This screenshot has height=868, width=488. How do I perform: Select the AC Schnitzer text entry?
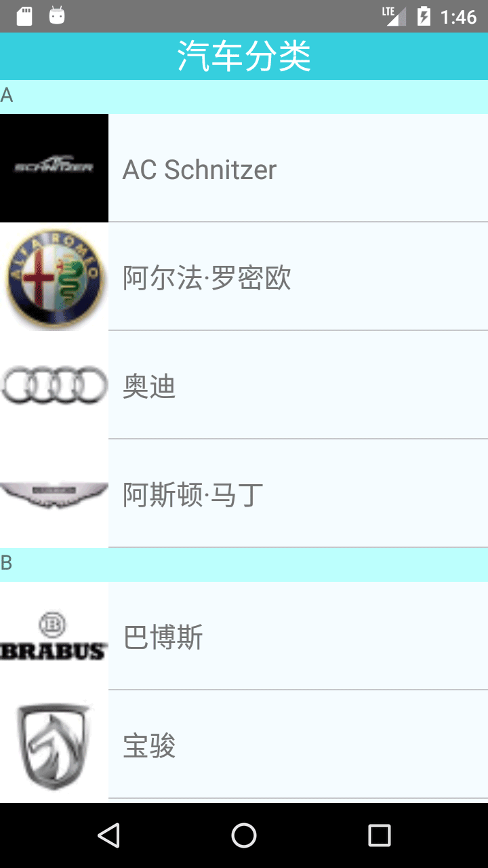pos(199,170)
